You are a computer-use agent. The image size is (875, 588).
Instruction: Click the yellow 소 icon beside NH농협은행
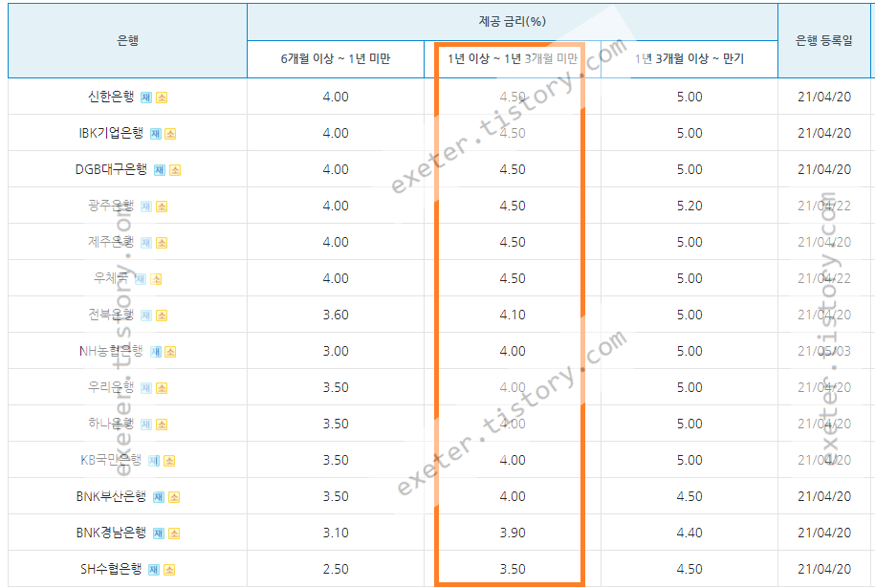170,352
